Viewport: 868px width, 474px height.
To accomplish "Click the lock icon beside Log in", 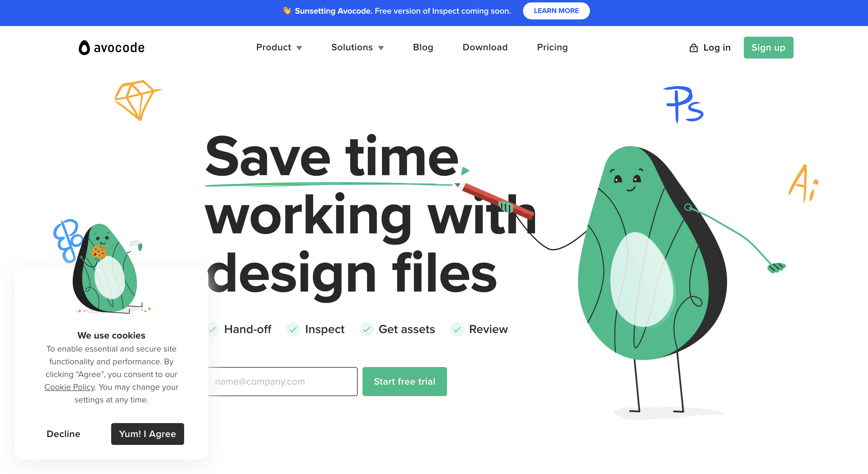I will click(694, 48).
